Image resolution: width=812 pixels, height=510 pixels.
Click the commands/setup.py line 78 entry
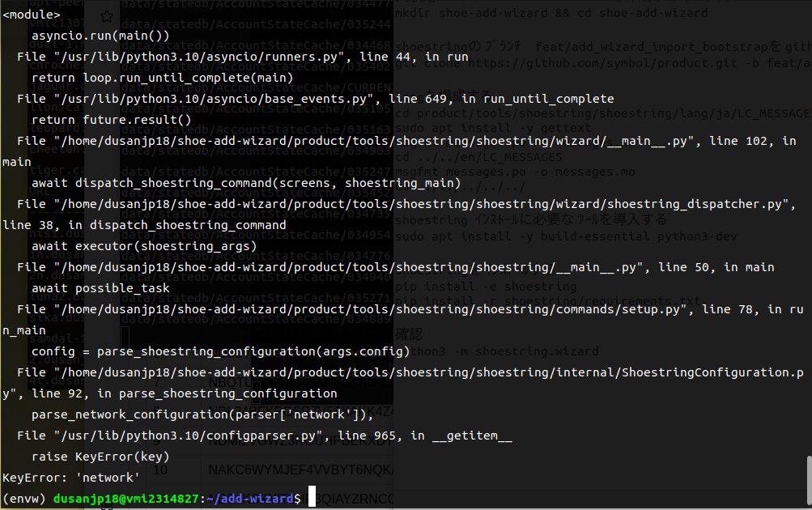(410, 309)
